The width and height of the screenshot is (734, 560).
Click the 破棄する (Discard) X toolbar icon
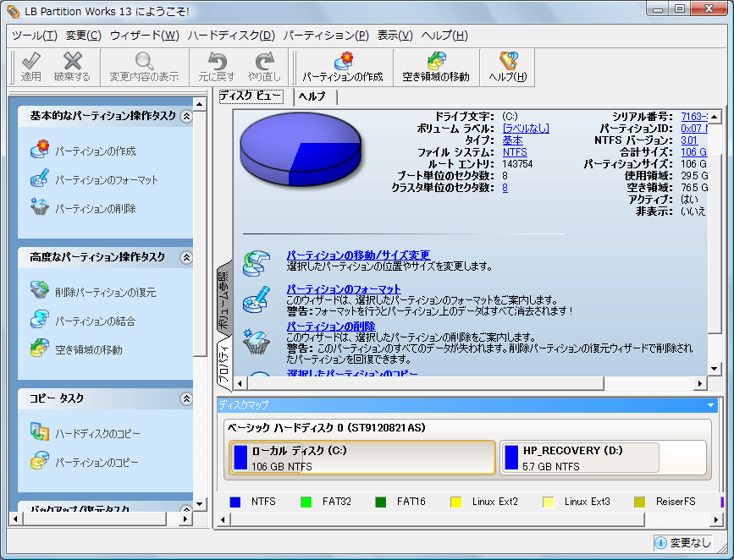tap(72, 61)
